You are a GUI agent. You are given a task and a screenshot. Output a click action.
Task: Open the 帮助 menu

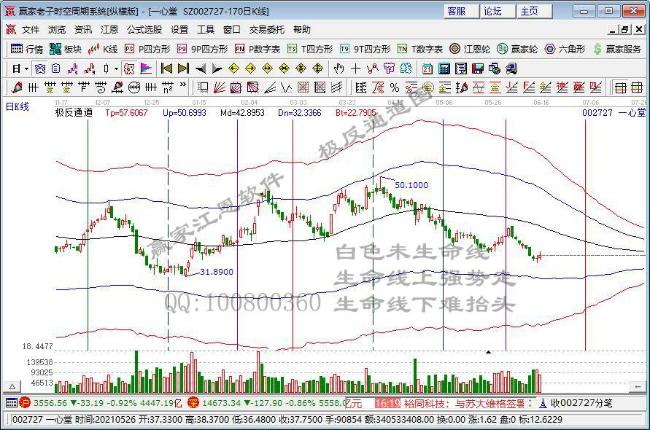pyautogui.click(x=301, y=30)
